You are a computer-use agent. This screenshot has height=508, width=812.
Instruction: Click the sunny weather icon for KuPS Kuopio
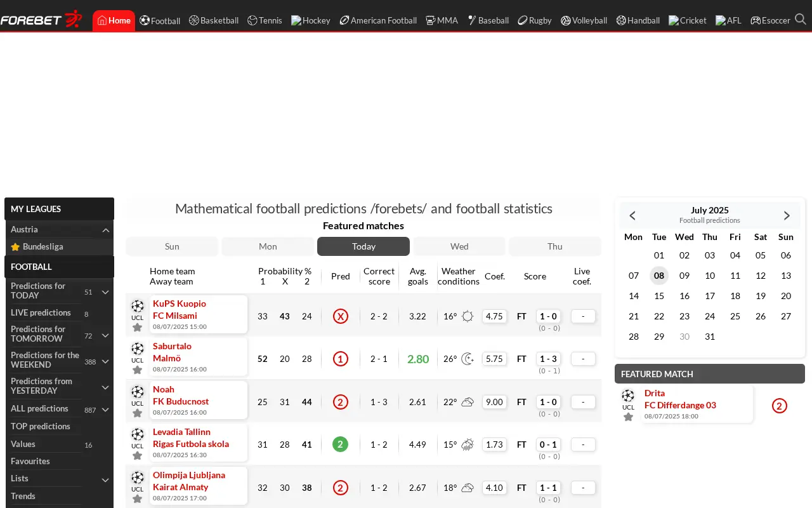[468, 316]
